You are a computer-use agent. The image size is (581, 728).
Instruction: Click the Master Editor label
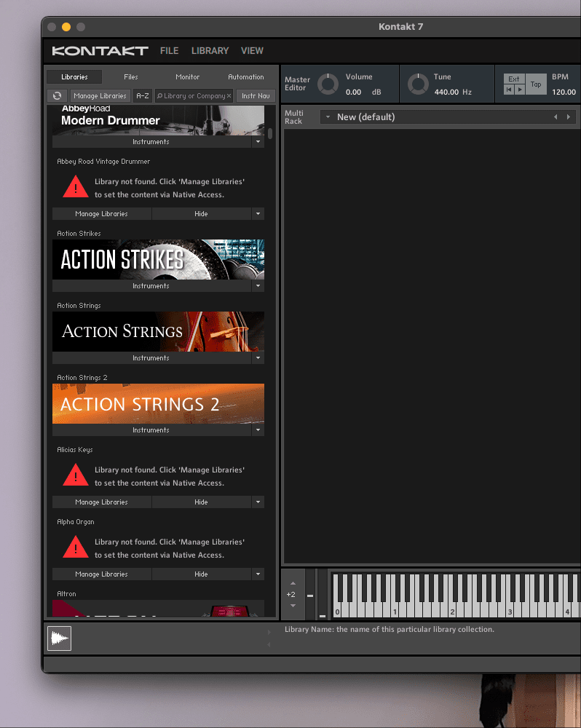coord(297,84)
